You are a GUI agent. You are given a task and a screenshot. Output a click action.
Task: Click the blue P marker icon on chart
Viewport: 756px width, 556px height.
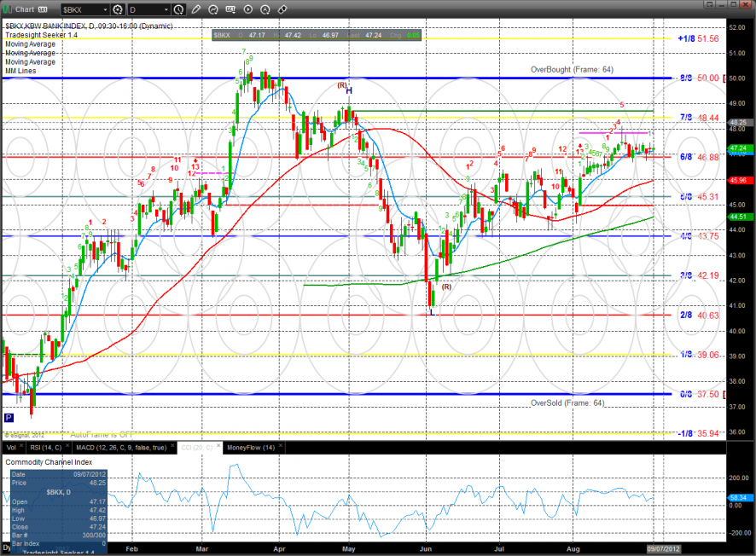point(9,418)
